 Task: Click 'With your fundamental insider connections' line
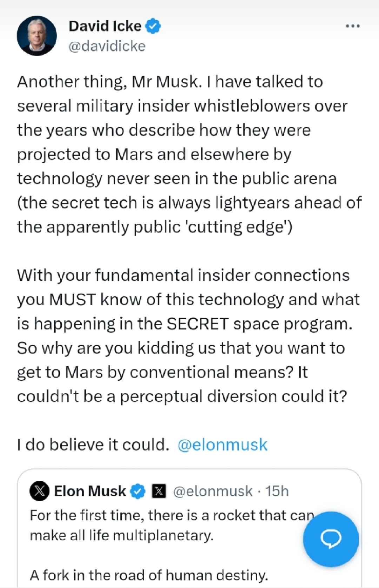click(x=183, y=275)
